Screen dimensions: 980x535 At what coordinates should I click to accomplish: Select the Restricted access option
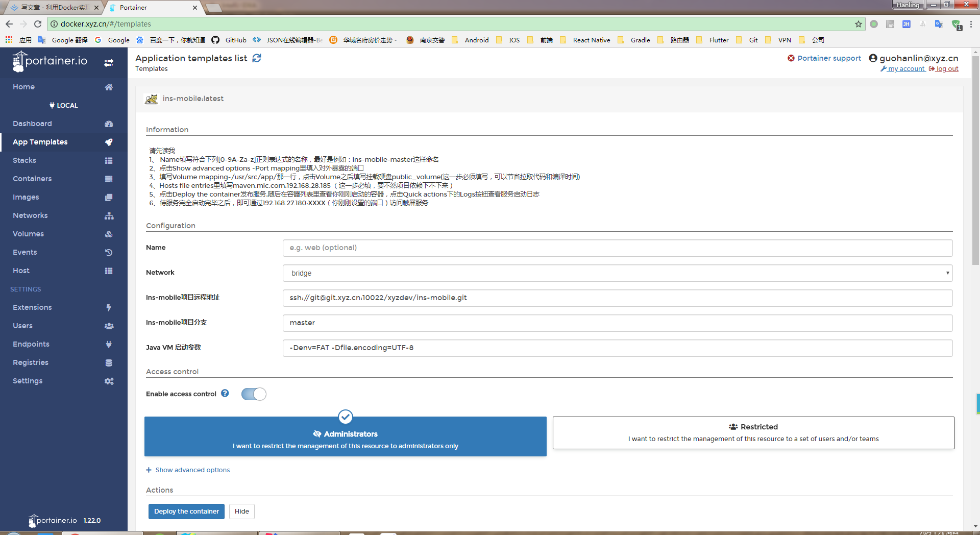click(753, 433)
